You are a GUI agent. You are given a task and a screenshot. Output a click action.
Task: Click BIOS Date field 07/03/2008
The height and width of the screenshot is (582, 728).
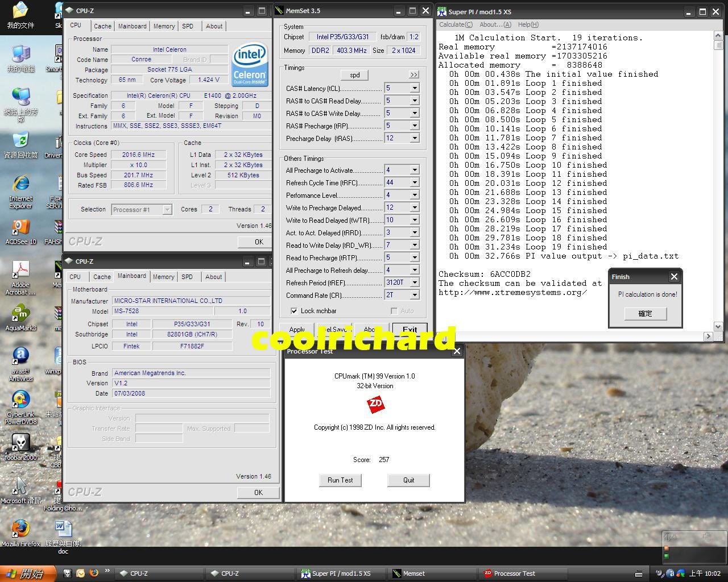coord(191,393)
